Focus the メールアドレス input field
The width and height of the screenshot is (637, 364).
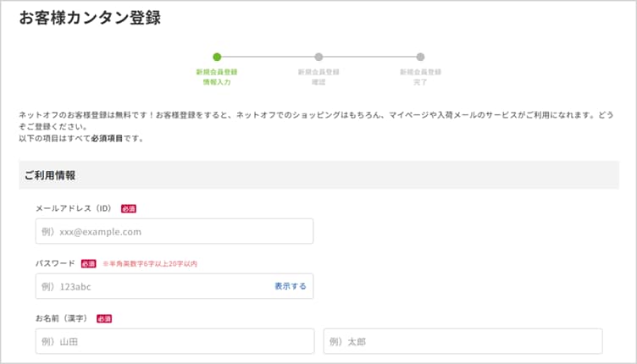(174, 231)
